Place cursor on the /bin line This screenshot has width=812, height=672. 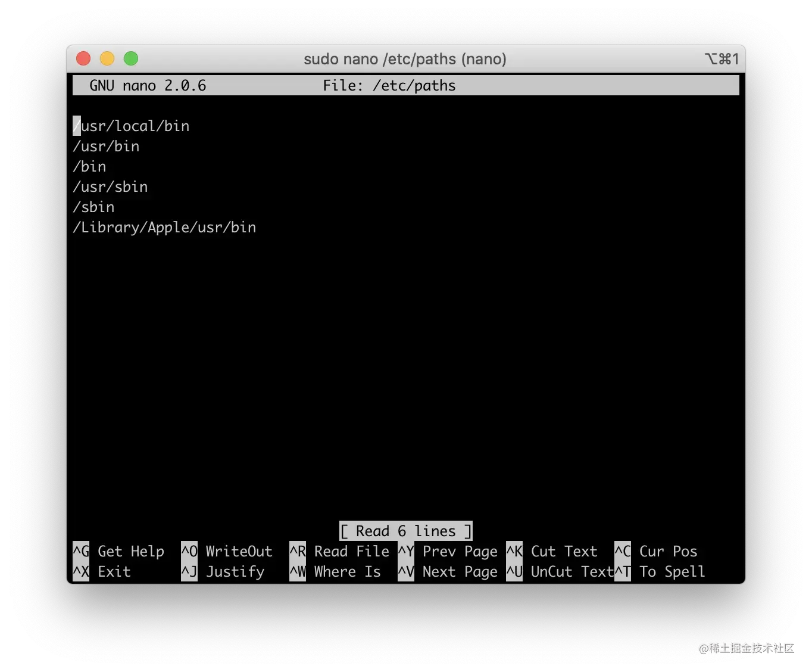coord(89,167)
